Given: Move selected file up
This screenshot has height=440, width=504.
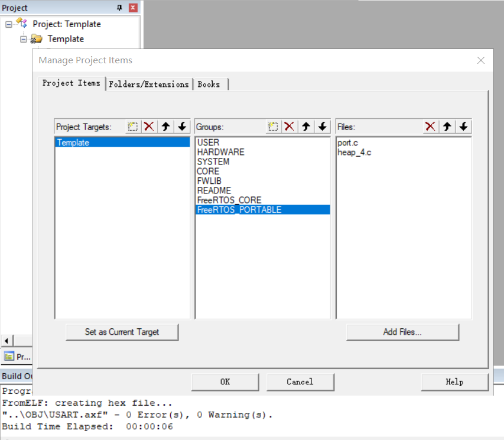Looking at the screenshot, I should pos(447,127).
